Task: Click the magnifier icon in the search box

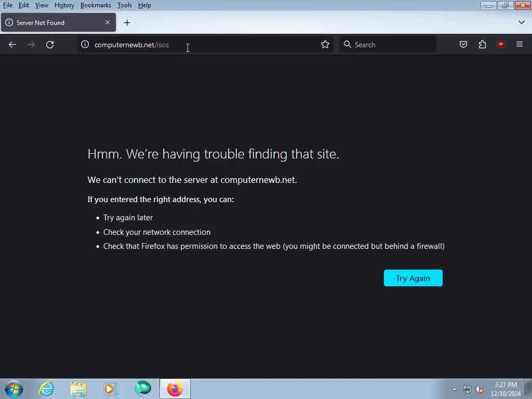Action: [347, 45]
